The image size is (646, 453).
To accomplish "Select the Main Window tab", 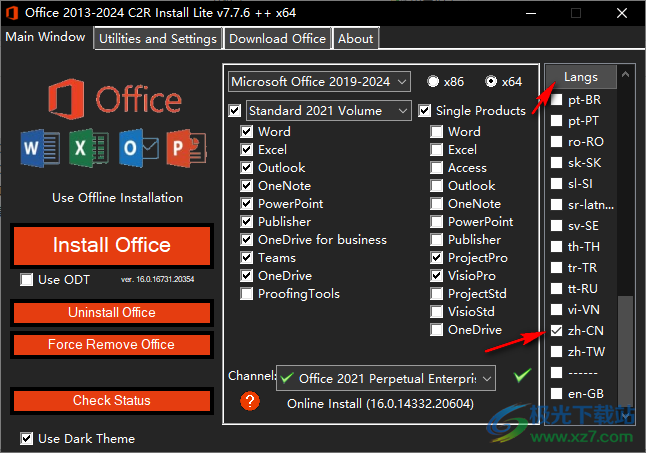I will [45, 37].
